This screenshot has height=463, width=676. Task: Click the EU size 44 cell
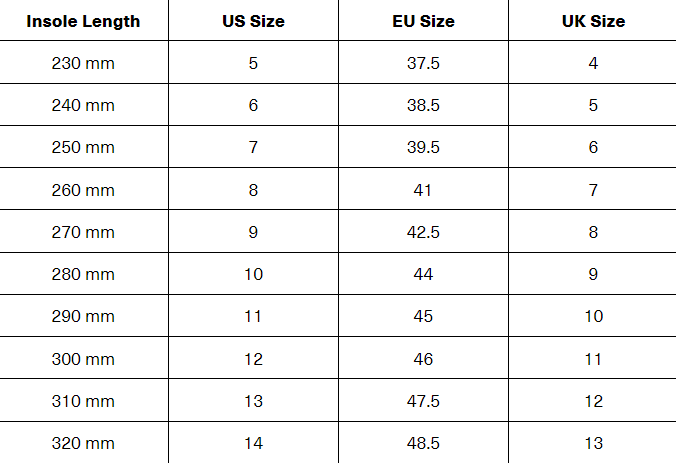pyautogui.click(x=423, y=274)
